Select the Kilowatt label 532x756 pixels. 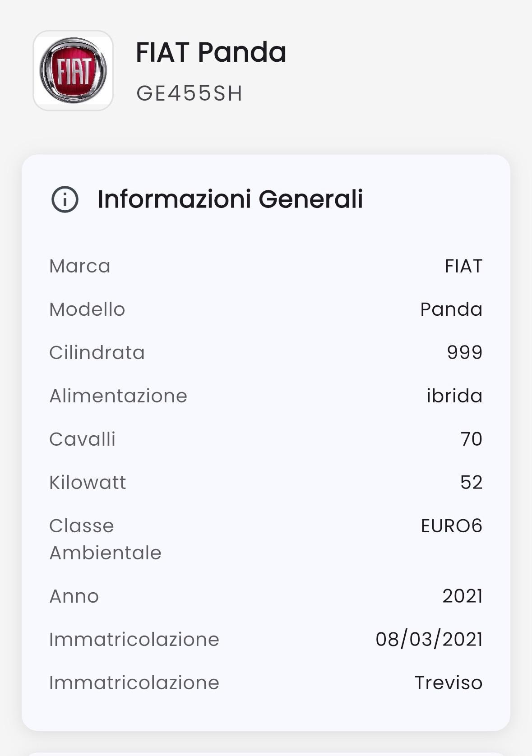point(88,483)
